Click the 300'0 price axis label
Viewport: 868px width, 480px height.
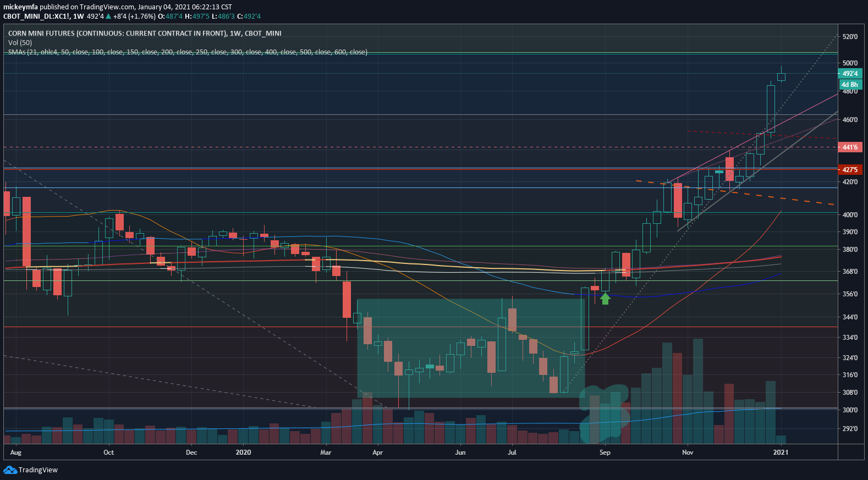click(x=850, y=410)
